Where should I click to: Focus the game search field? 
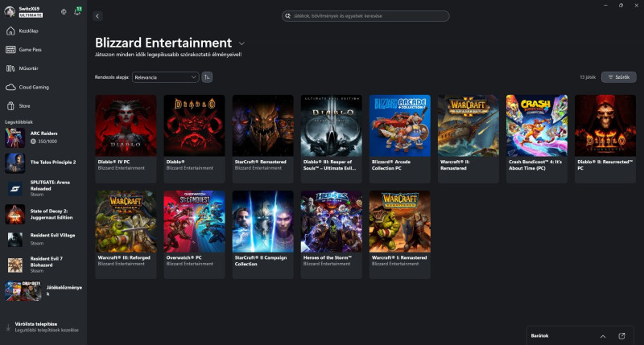pos(365,16)
